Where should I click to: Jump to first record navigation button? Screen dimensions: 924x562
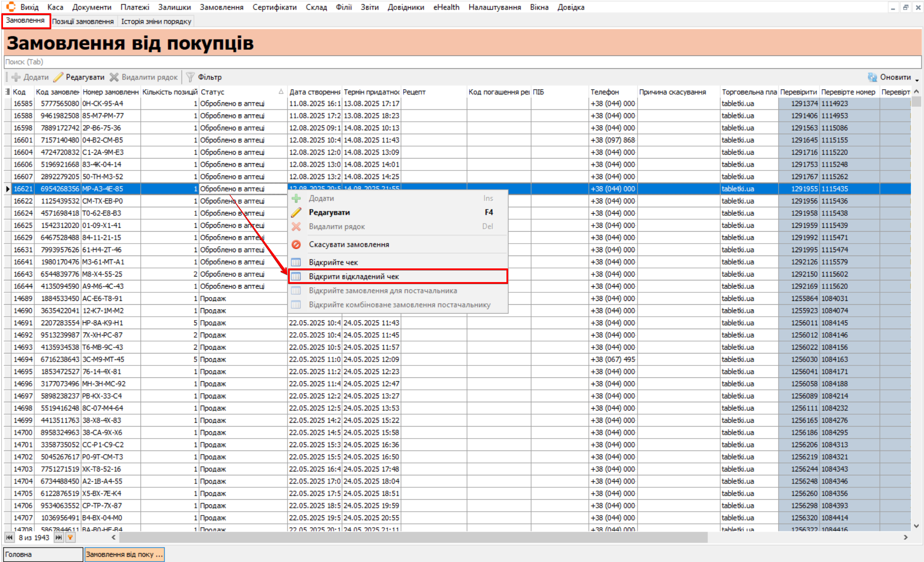click(x=9, y=537)
